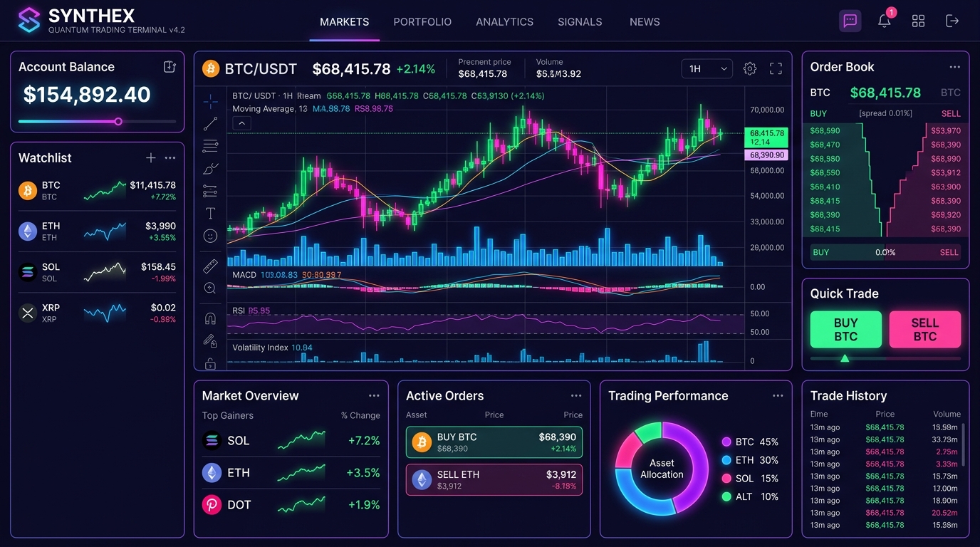Switch to the Portfolio tab
This screenshot has width=980, height=547.
click(x=422, y=22)
